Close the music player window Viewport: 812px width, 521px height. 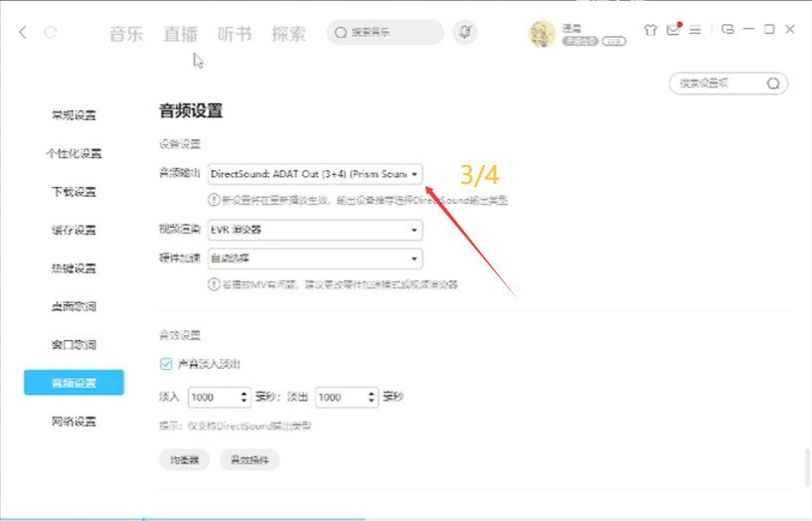pos(790,29)
